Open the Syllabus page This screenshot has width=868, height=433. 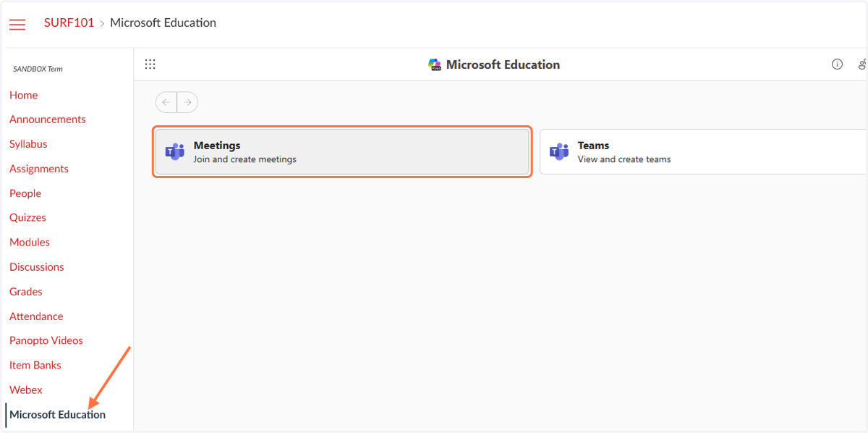28,144
